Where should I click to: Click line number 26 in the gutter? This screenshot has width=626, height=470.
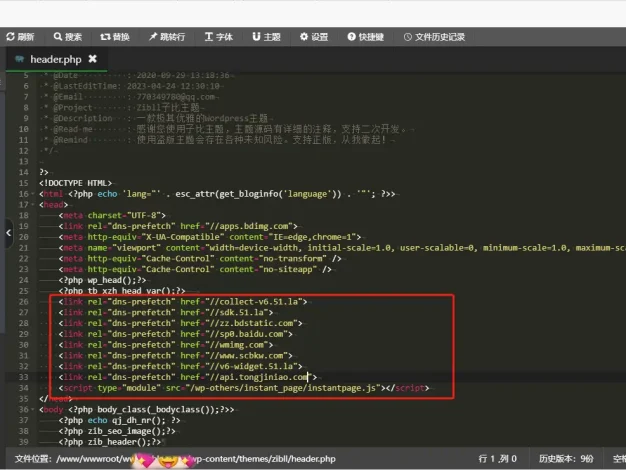24,302
